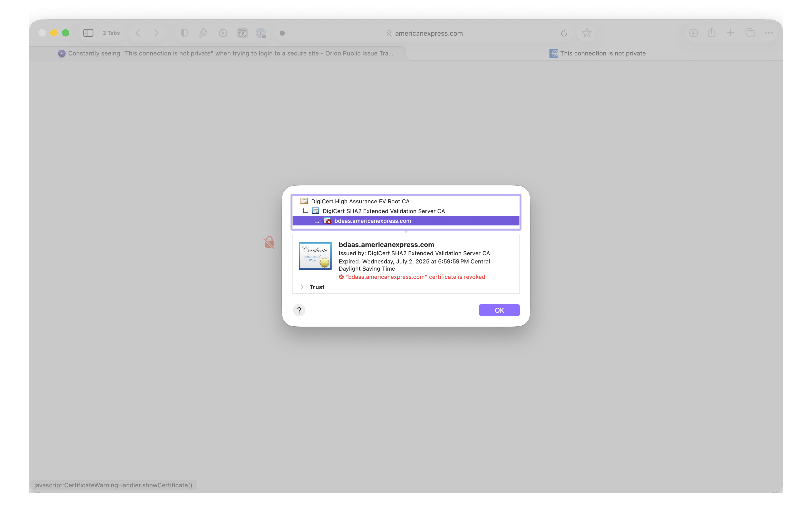Image resolution: width=812 pixels, height=531 pixels.
Task: Toggle the sidebar panel icon
Action: click(x=88, y=33)
